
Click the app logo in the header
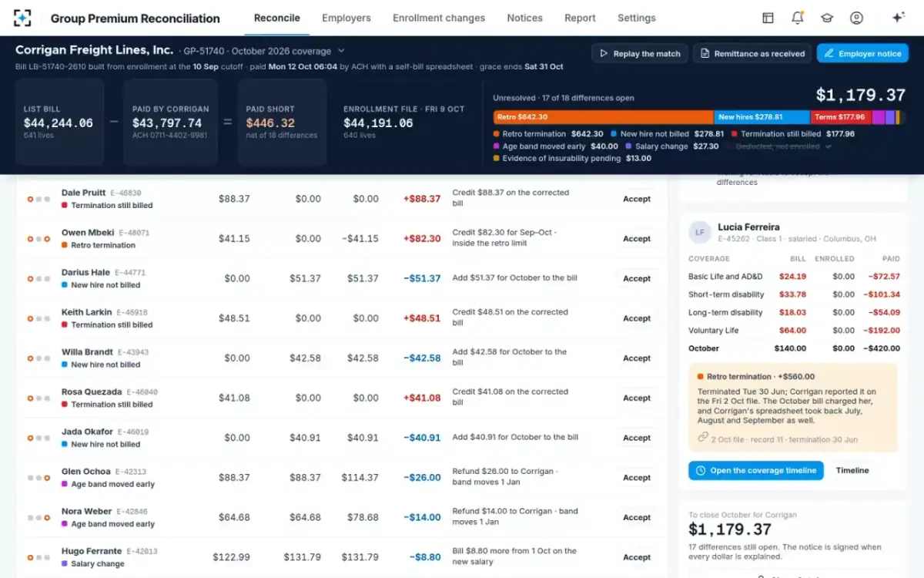(23, 18)
